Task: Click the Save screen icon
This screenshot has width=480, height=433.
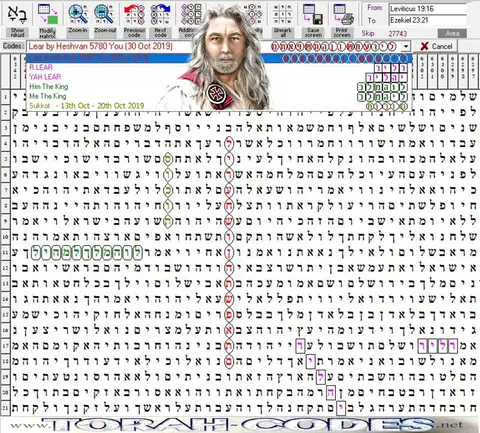Action: 313,14
